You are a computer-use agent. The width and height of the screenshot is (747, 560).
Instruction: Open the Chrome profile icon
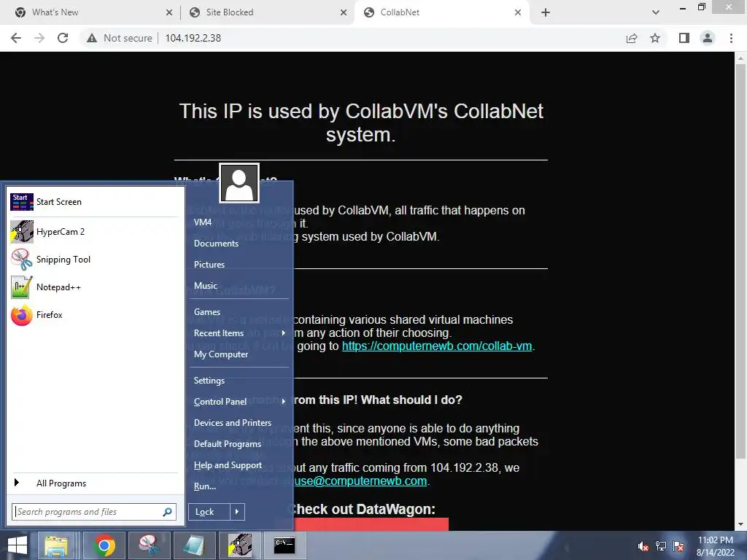click(708, 38)
